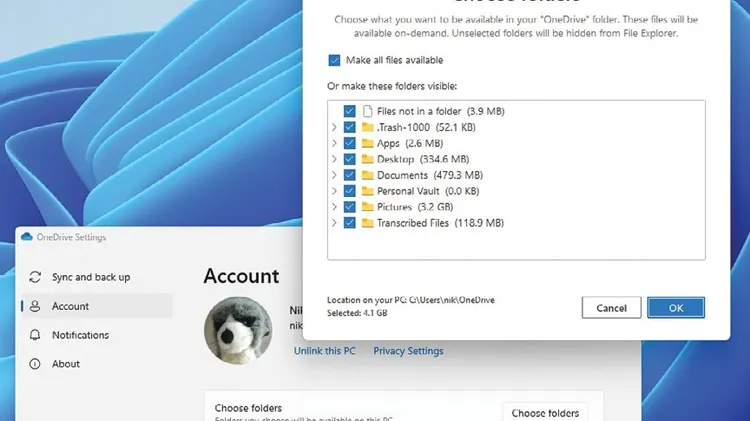Select the Account section in sidebar
This screenshot has height=421, width=750.
[x=97, y=306]
